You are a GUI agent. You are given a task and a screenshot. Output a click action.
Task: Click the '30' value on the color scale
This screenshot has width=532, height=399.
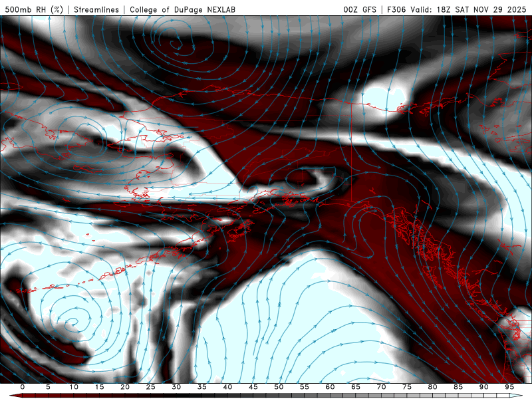(x=176, y=387)
